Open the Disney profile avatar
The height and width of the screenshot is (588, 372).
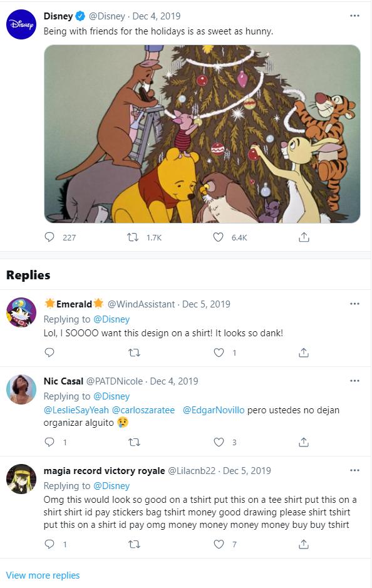(x=21, y=24)
